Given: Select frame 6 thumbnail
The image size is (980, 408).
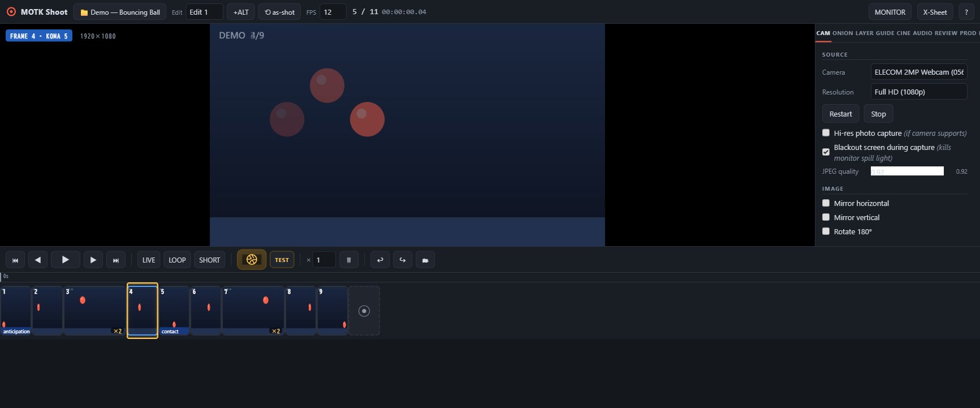Looking at the screenshot, I should 206,311.
